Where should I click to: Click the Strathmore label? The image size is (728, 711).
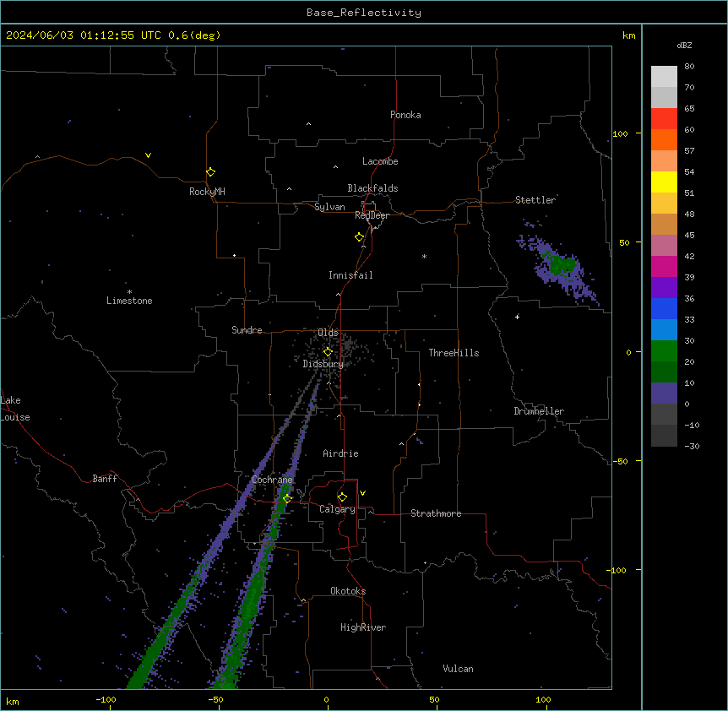click(x=436, y=513)
